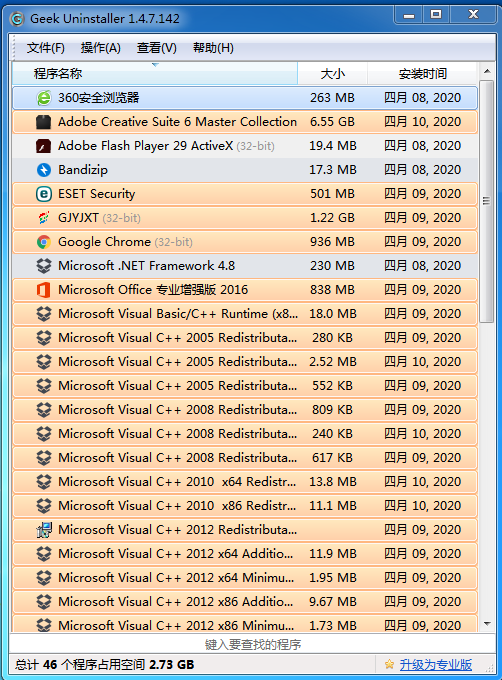Click the Visual C++ 2012 x64 Additional icon
The image size is (502, 680).
click(x=44, y=554)
